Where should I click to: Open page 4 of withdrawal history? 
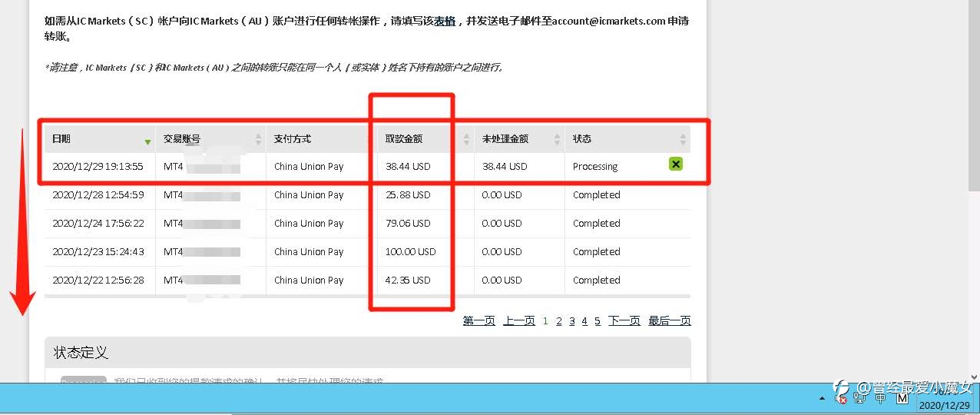point(584,321)
